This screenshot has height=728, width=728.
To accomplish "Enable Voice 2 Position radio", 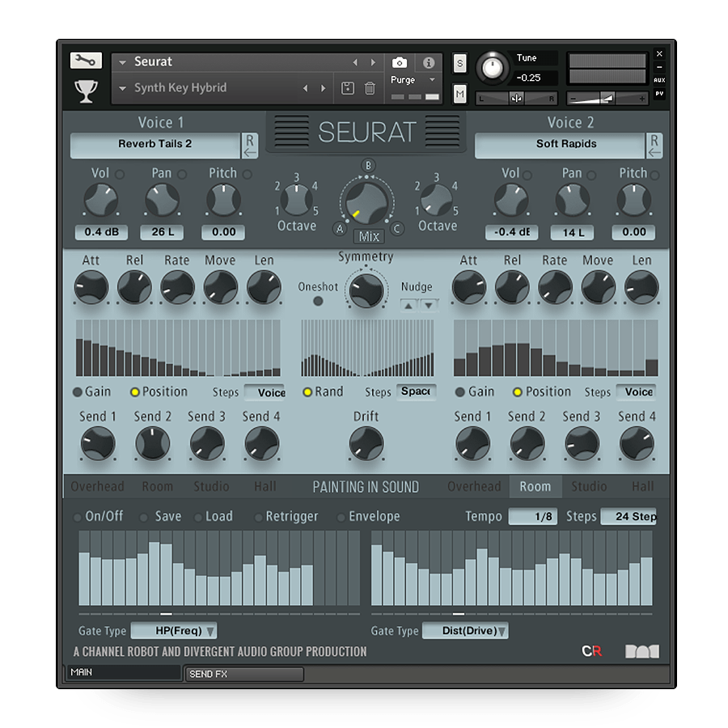I will pyautogui.click(x=517, y=392).
